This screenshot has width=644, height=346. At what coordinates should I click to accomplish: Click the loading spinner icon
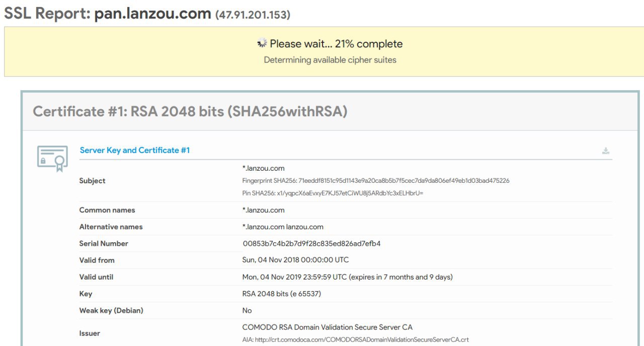[x=262, y=44]
